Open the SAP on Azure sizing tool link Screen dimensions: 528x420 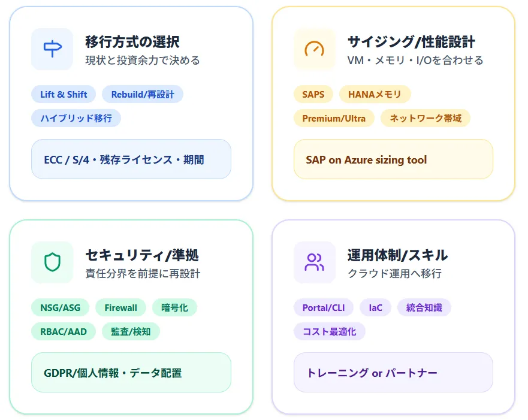pyautogui.click(x=393, y=159)
